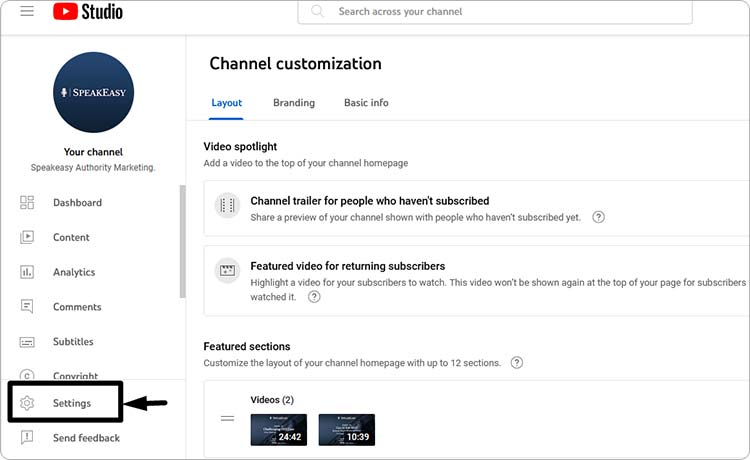Click the Videos section drag handle

(x=228, y=418)
